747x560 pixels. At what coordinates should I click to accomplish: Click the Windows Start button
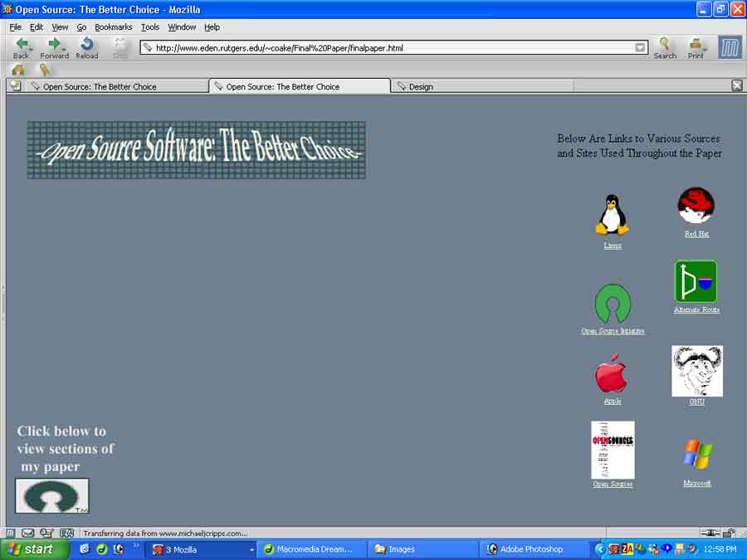31,549
